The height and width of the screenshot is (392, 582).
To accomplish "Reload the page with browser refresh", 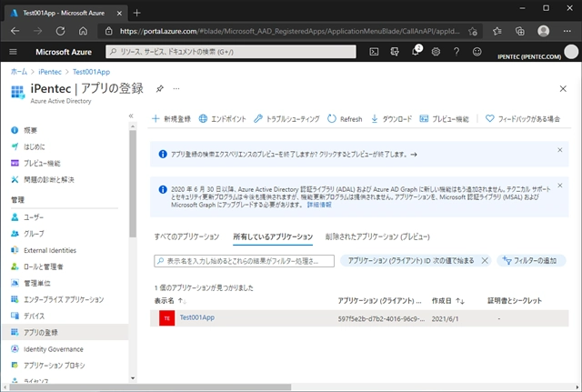I will pos(61,31).
